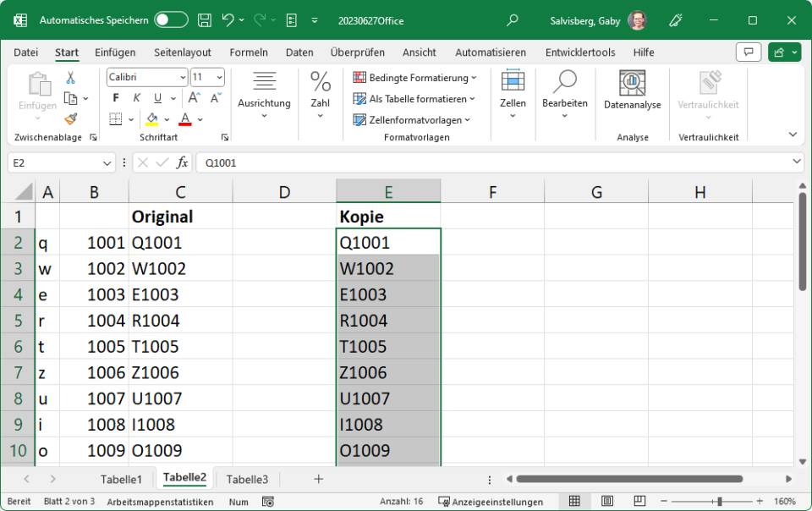Open the Tabelle3 sheet tab

(x=247, y=479)
